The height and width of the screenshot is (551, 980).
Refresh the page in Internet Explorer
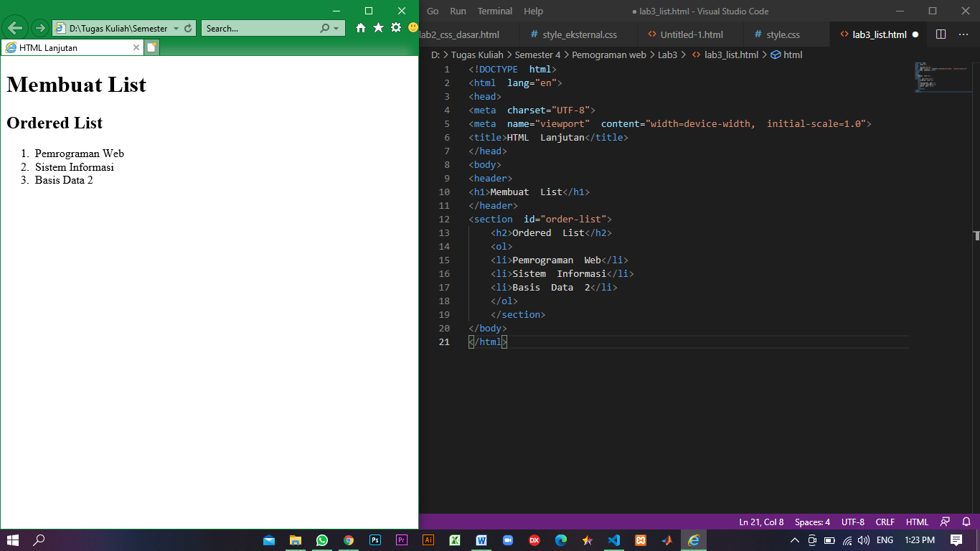coord(188,29)
